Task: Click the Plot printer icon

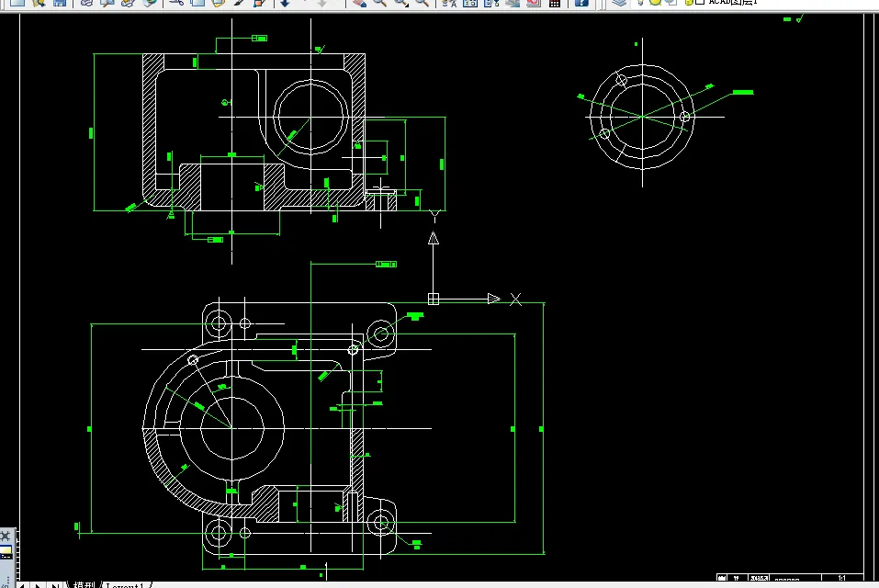Action: click(86, 2)
